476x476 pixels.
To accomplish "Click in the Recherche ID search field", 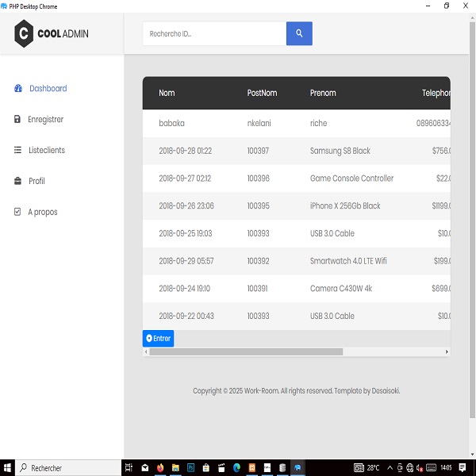I will [214, 33].
